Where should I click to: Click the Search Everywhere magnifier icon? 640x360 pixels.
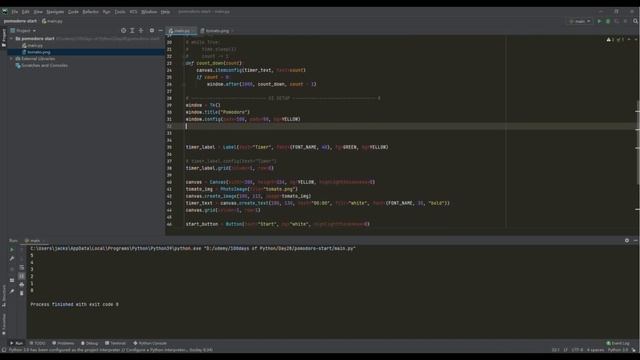click(635, 21)
